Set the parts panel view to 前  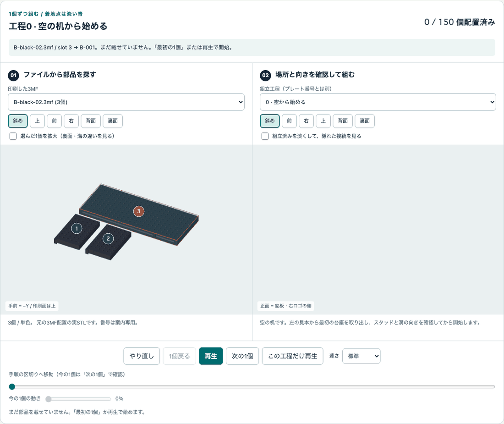[x=55, y=121]
